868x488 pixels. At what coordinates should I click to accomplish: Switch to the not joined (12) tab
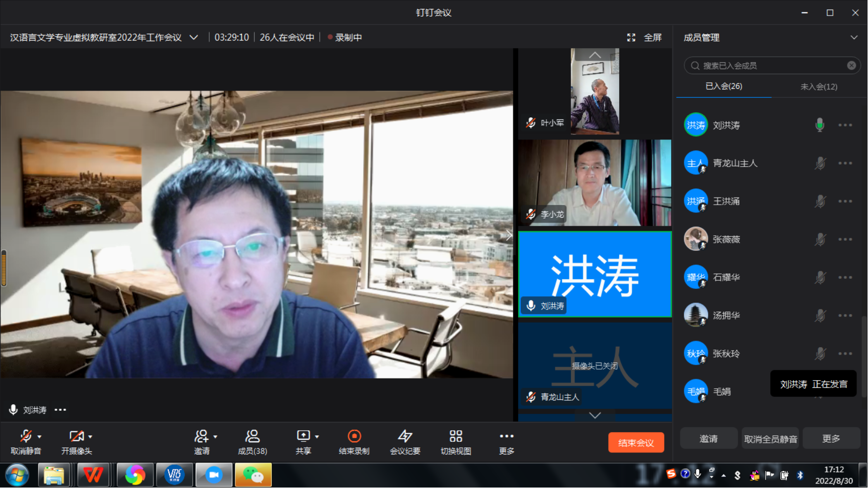pyautogui.click(x=818, y=87)
